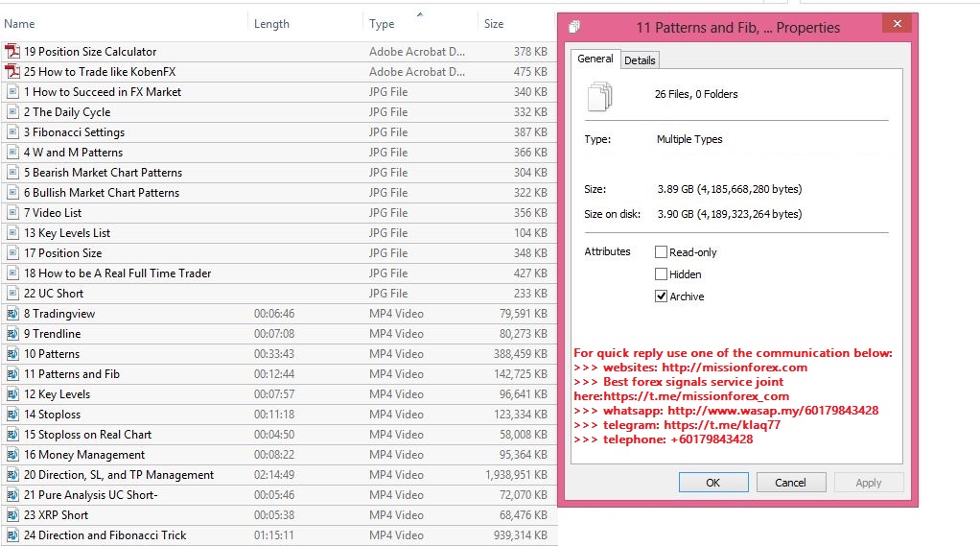Sort files by the Length column header
The image size is (980, 546).
tap(271, 24)
